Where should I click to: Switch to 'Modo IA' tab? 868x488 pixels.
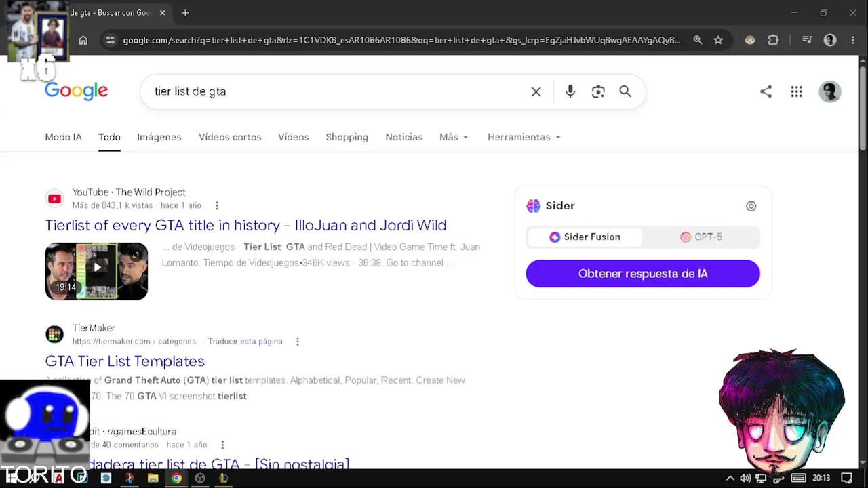[x=63, y=137]
